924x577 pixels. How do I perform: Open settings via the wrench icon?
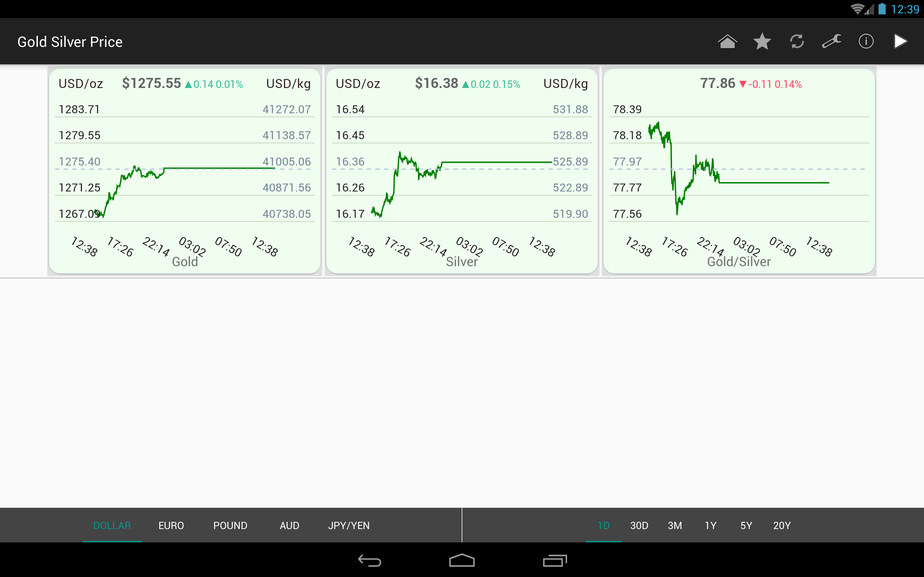[831, 41]
